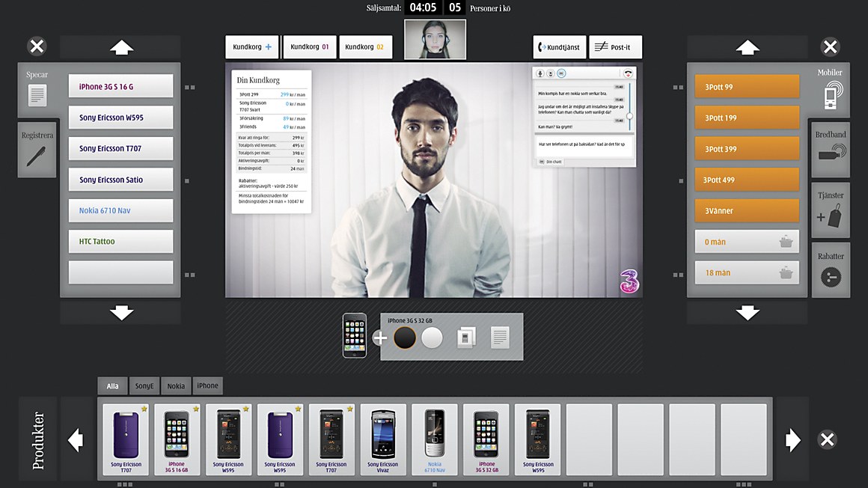
Task: Select Sony Ericsson Satio in the list
Action: [x=120, y=180]
